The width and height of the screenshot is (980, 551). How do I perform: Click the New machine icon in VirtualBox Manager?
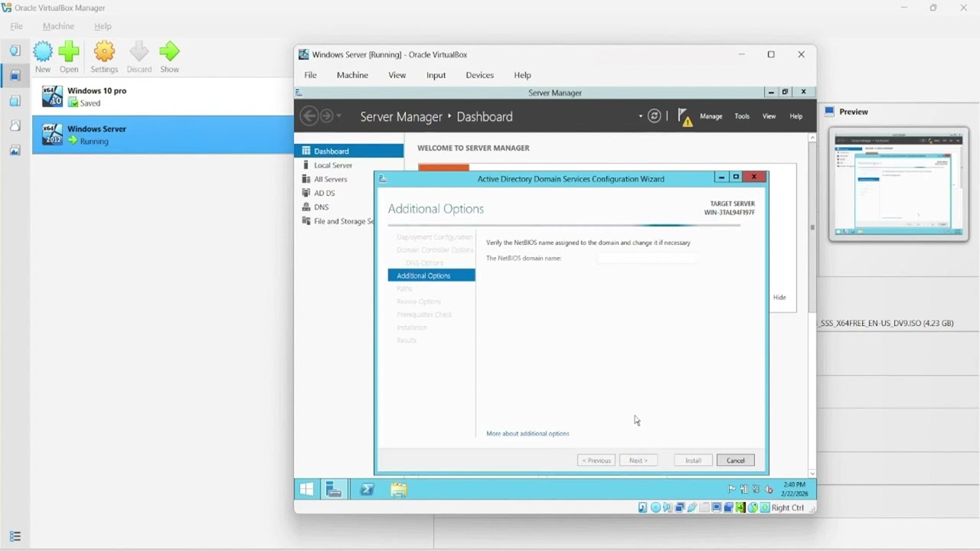pyautogui.click(x=43, y=52)
